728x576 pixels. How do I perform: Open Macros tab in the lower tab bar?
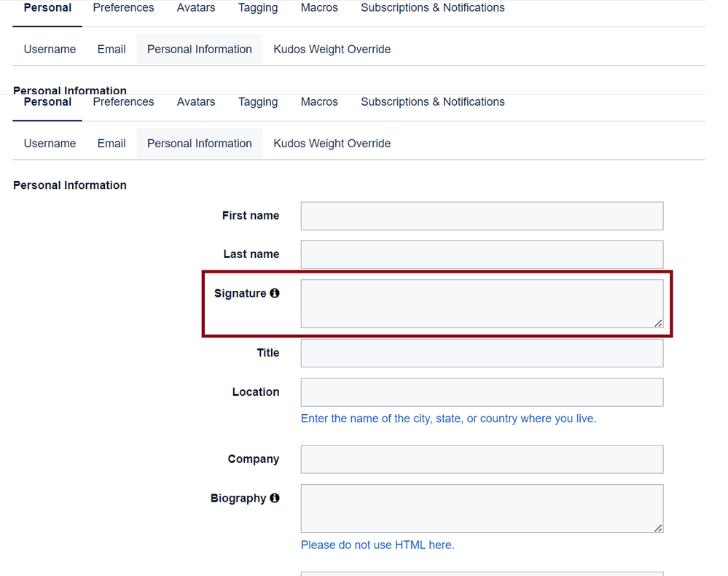[319, 102]
